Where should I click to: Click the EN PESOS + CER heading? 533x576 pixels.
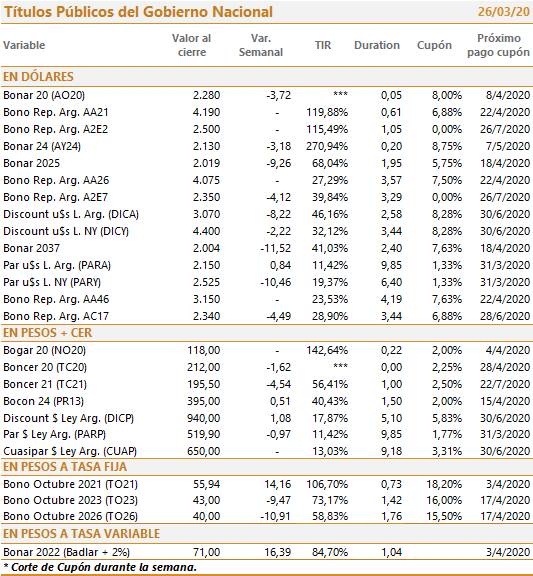click(47, 333)
